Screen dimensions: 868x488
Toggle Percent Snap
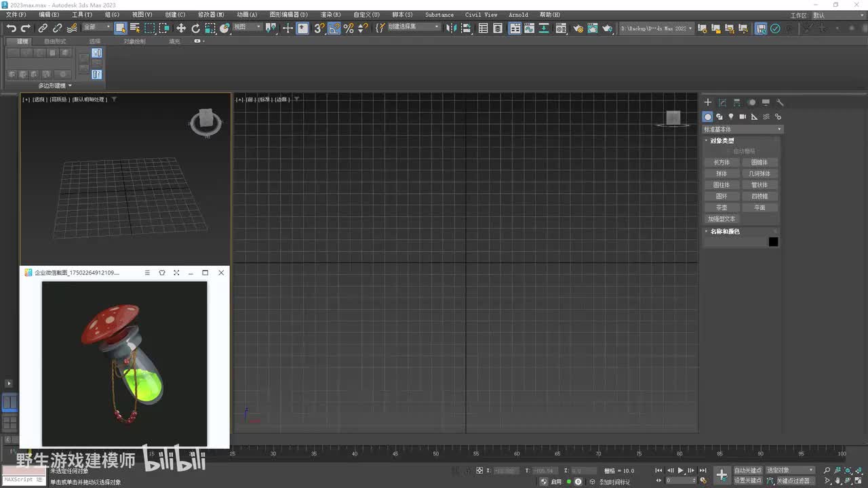tap(349, 28)
